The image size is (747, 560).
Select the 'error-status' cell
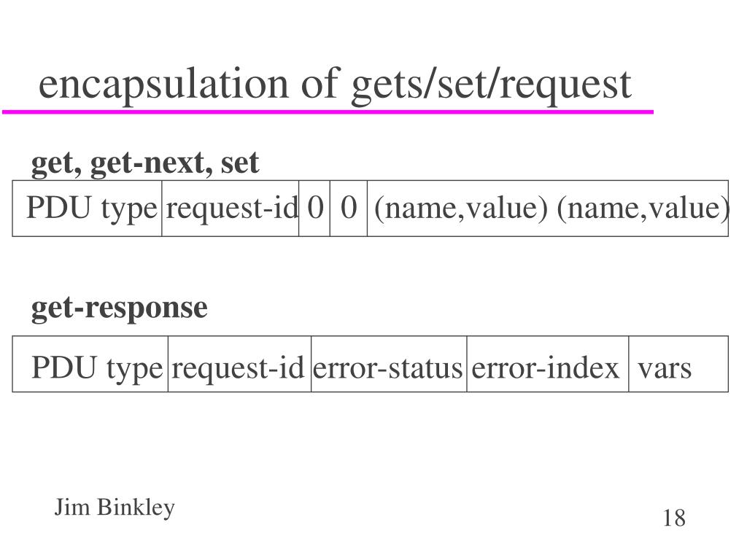tap(390, 365)
